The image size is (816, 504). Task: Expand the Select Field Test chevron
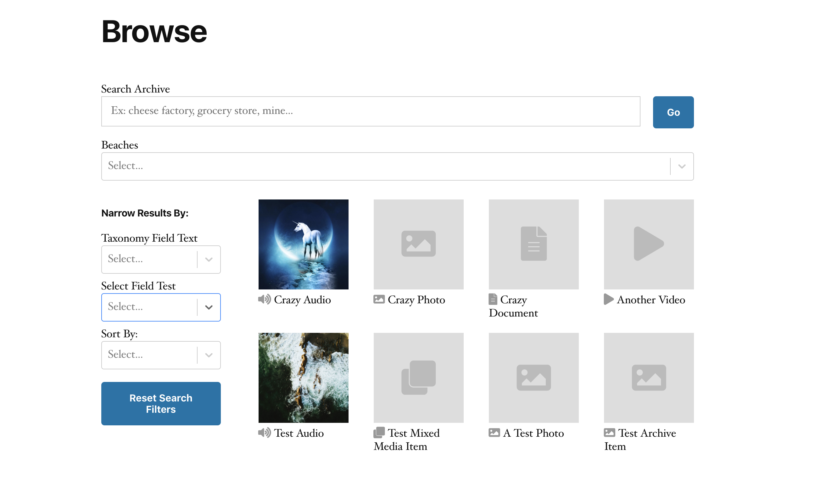click(x=209, y=307)
